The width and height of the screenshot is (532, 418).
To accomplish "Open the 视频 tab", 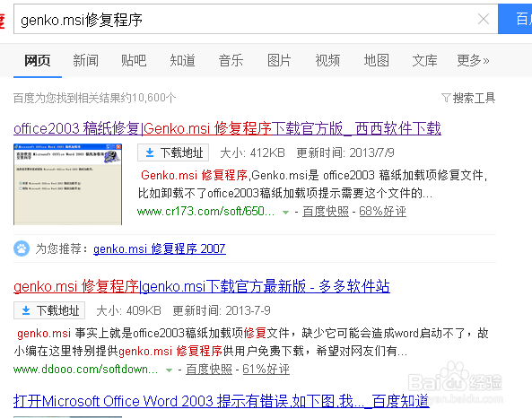I will [327, 61].
